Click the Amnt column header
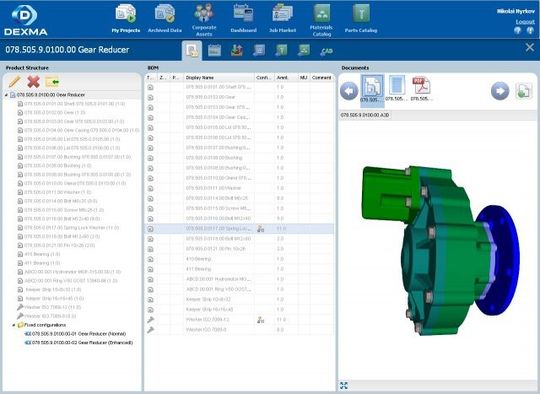 (x=286, y=78)
